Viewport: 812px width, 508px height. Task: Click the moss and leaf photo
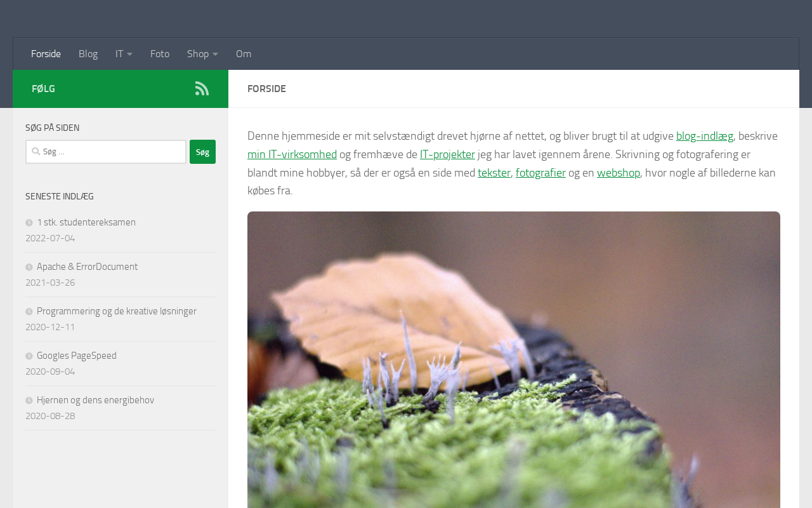pos(514,359)
